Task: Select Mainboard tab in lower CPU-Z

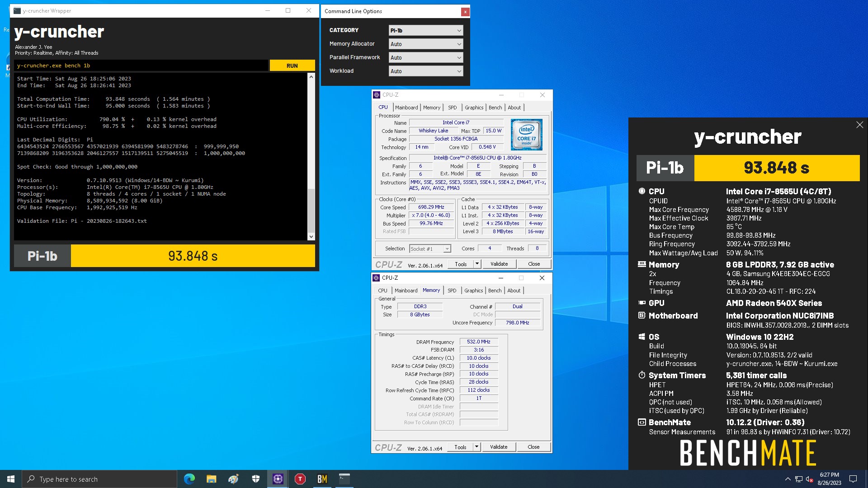Action: click(406, 291)
